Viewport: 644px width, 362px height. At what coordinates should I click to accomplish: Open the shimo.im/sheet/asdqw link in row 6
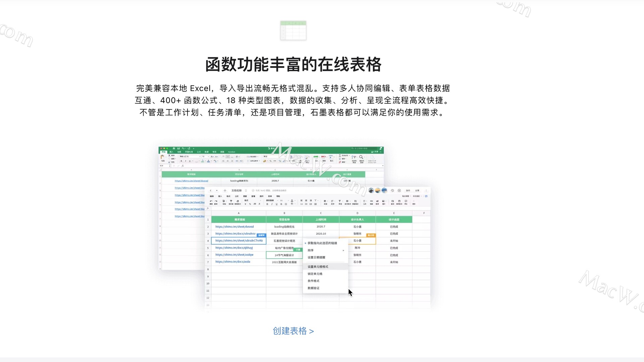[234, 255]
